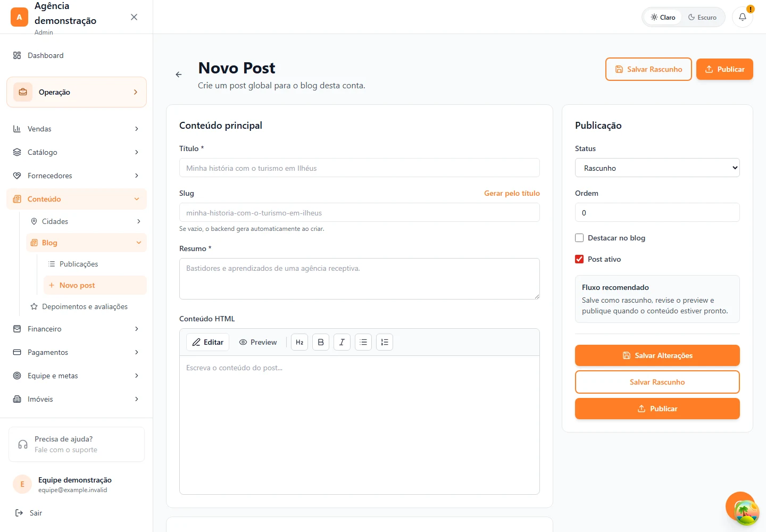766x532 pixels.
Task: Uncheck the Post ativo checkbox
Action: coord(579,259)
